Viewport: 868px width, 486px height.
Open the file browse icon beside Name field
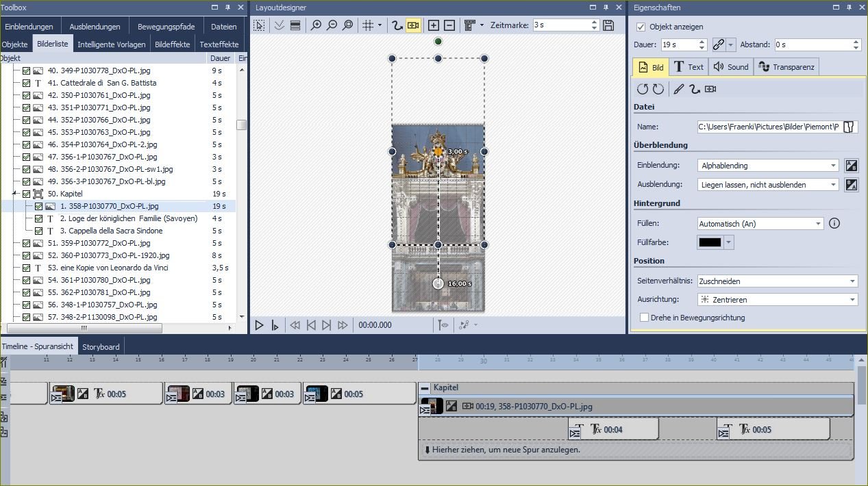pyautogui.click(x=850, y=127)
